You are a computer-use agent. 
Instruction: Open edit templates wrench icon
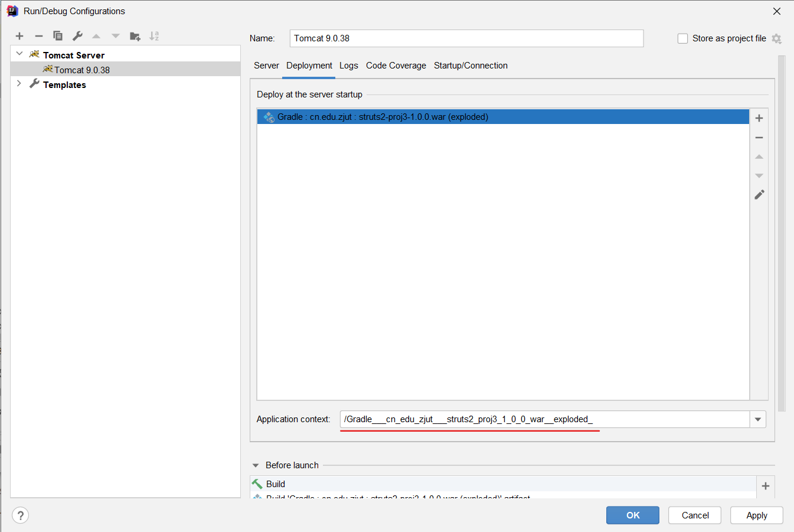point(77,36)
